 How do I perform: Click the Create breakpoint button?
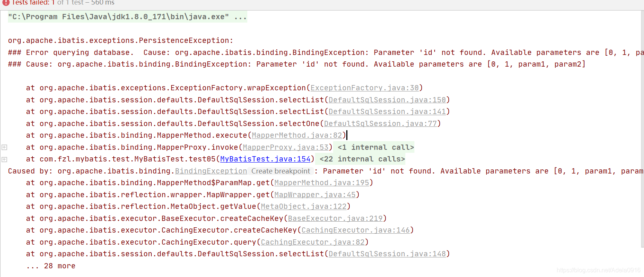tap(281, 171)
